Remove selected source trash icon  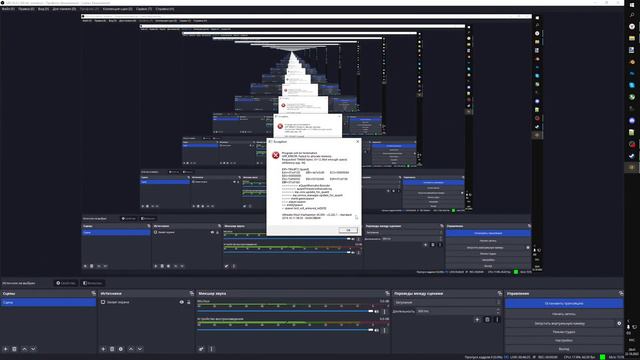(112, 349)
